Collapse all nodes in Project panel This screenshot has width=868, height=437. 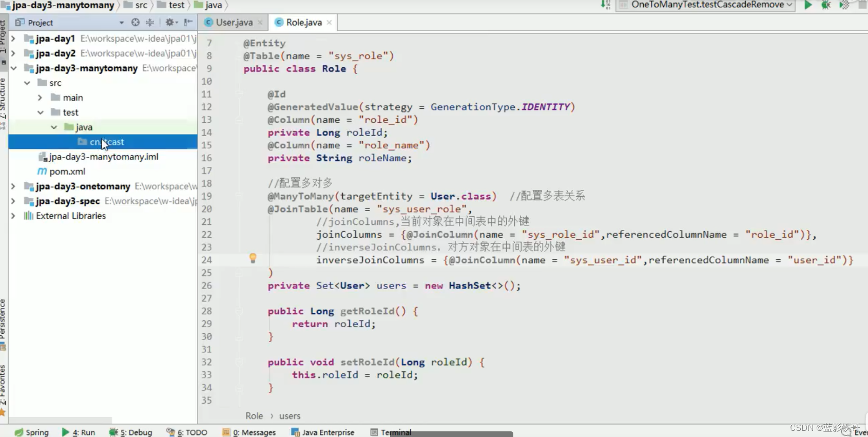pos(150,23)
